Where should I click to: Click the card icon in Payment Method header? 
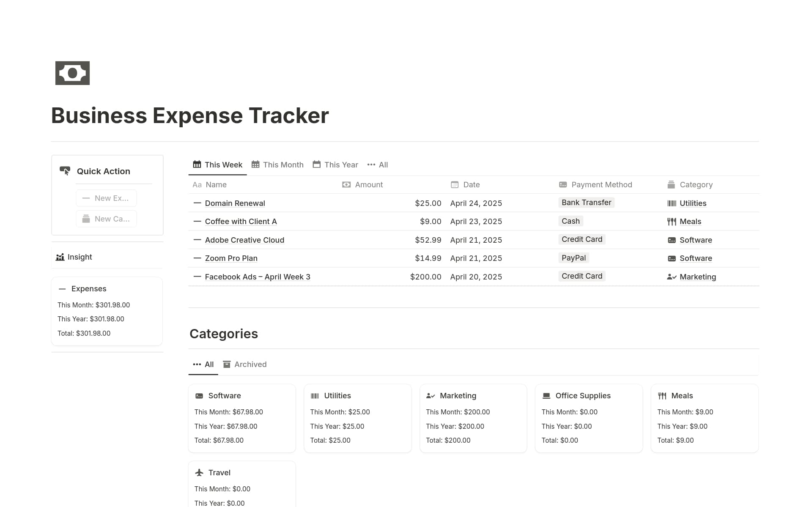tap(563, 184)
